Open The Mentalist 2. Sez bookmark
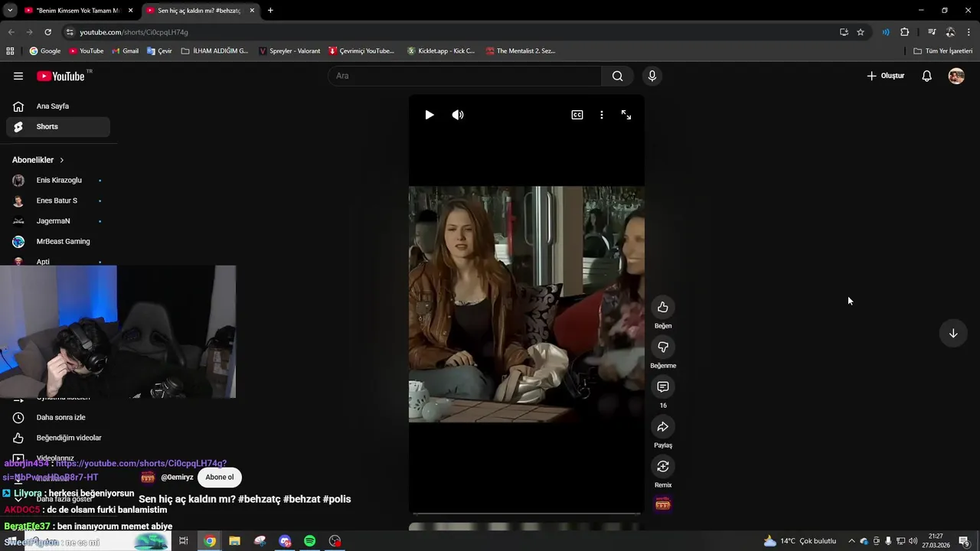 pos(521,51)
